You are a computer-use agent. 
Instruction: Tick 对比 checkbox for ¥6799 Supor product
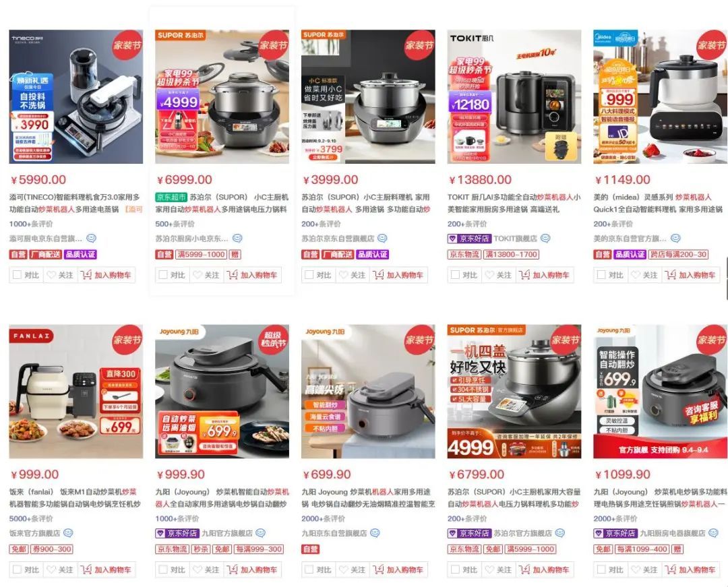(x=456, y=569)
